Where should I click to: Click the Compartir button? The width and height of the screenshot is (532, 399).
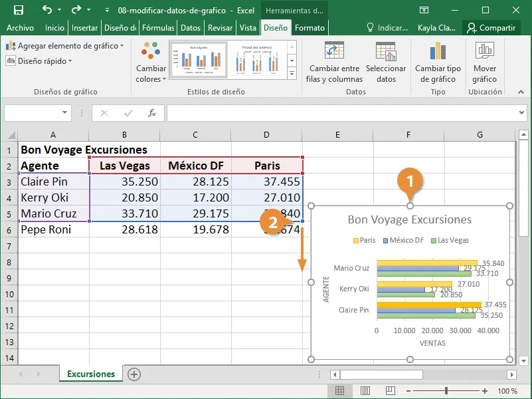point(491,28)
